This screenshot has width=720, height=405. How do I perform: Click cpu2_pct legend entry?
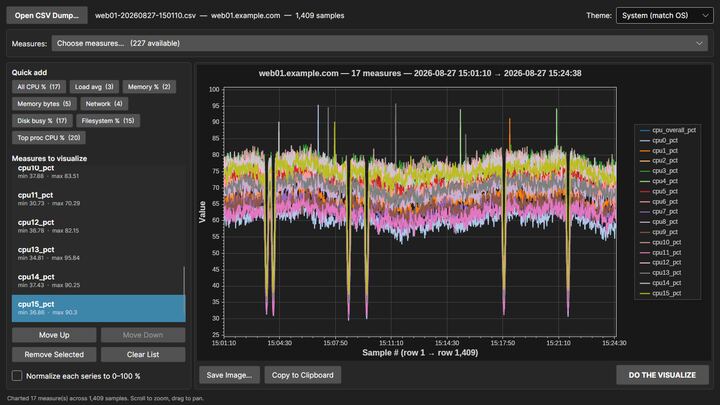coord(659,161)
